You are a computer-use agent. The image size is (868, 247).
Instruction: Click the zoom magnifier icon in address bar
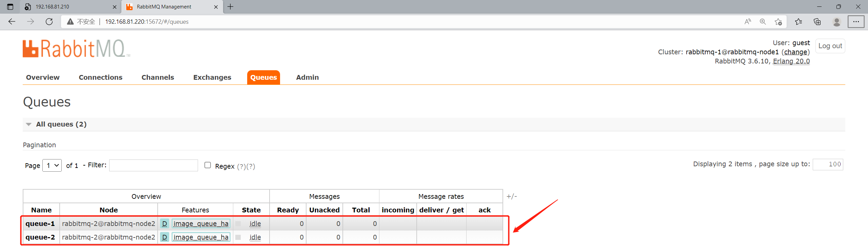pos(763,22)
